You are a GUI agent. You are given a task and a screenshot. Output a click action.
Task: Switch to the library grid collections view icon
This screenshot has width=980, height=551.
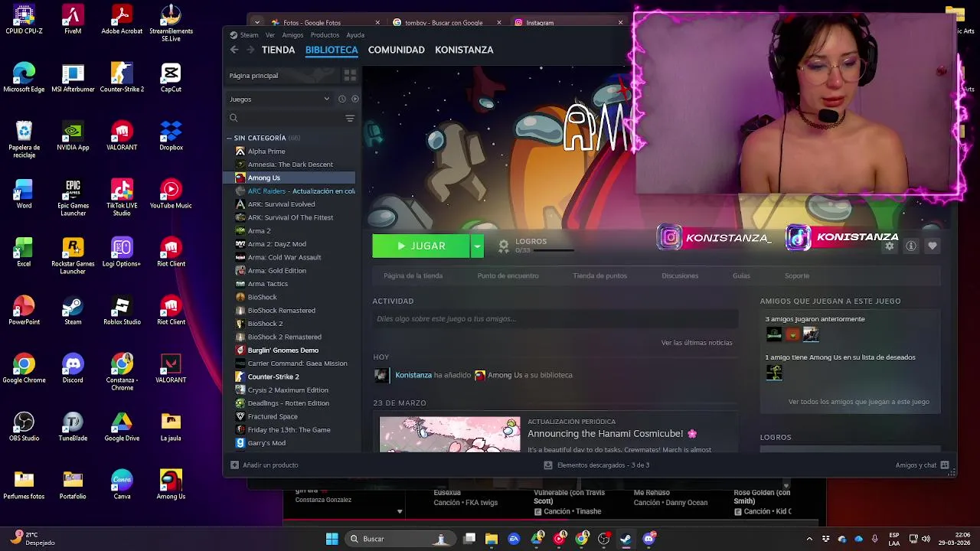(350, 75)
